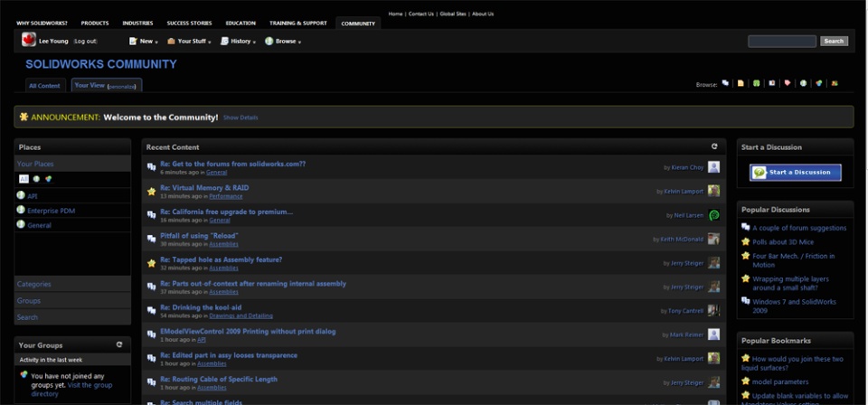Expand the Your Places section
The image size is (868, 405).
[72, 164]
